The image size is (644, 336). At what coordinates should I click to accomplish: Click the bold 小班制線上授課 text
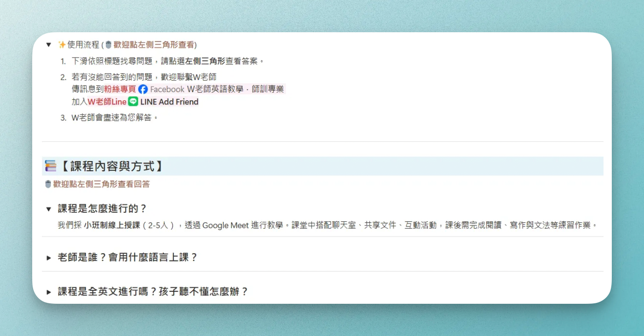(x=112, y=226)
